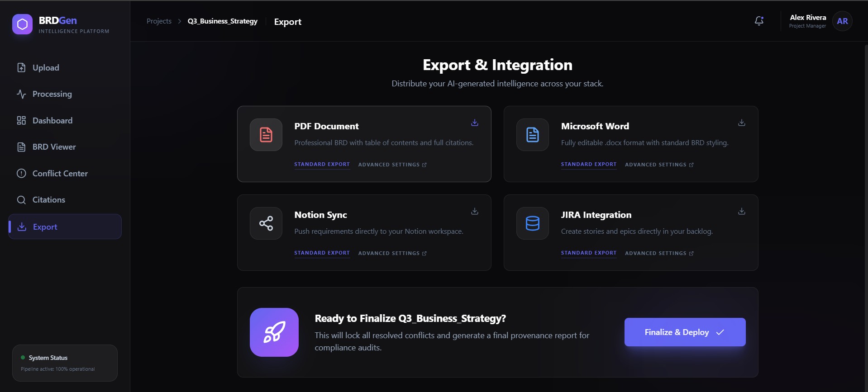Click the Projects breadcrumb link
868x392 pixels.
click(159, 21)
